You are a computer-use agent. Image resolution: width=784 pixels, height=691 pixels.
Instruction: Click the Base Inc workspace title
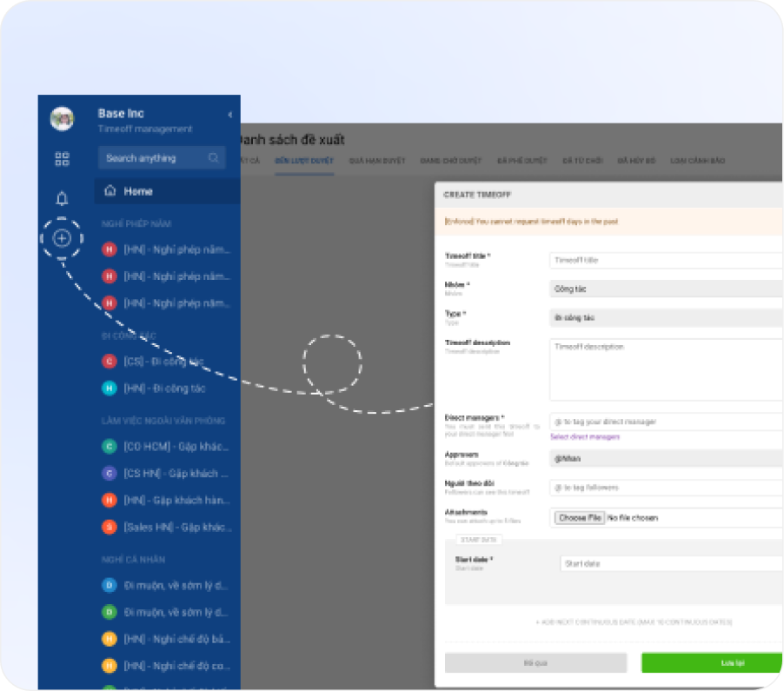(x=121, y=114)
